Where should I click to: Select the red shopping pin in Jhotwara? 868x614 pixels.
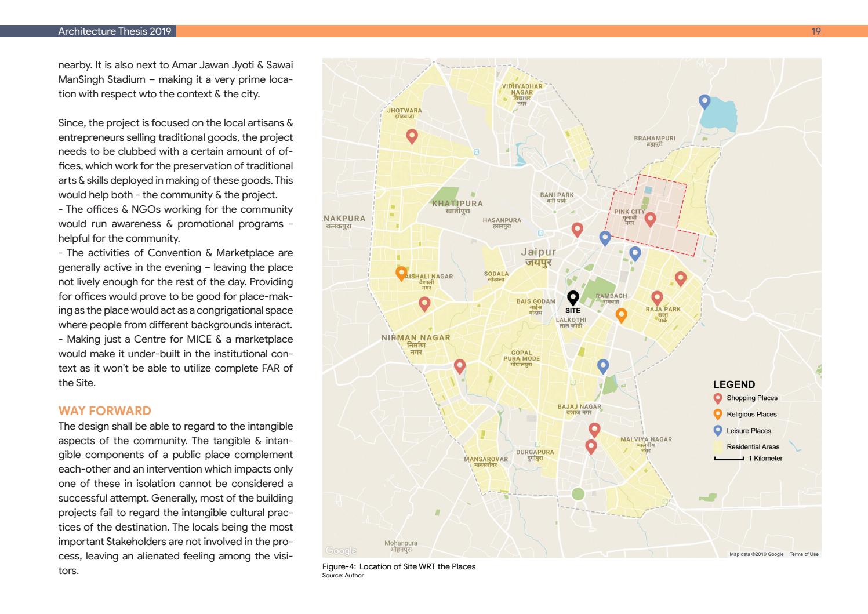coord(412,136)
